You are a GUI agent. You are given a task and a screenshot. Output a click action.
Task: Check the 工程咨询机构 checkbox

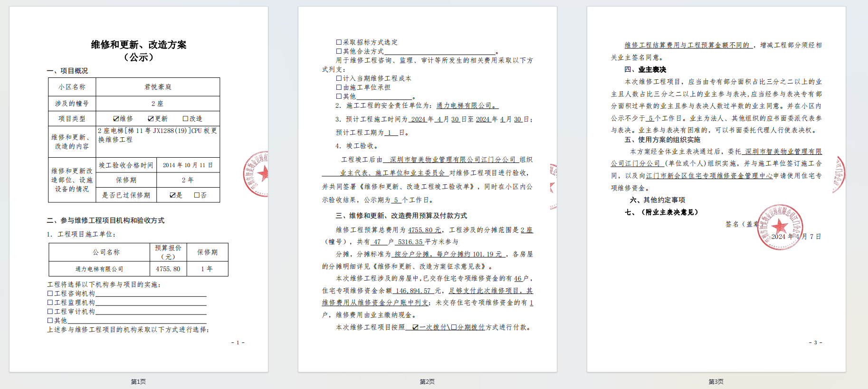click(x=50, y=294)
